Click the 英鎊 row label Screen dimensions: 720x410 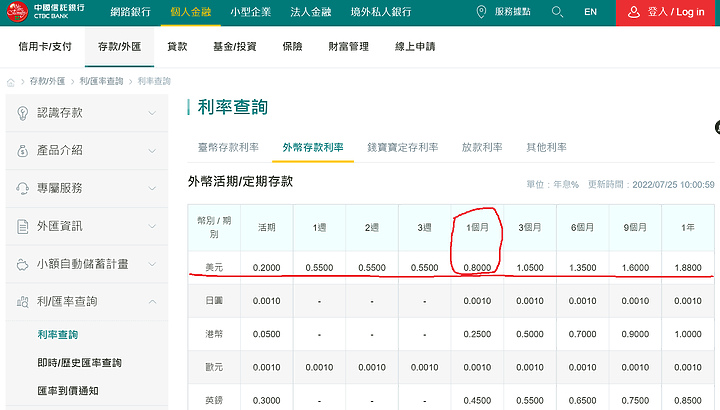point(214,400)
